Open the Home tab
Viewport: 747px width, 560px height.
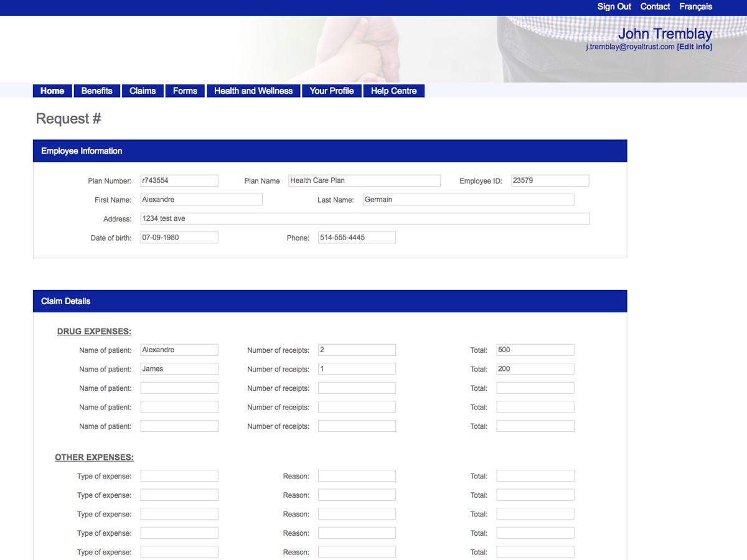(x=52, y=90)
